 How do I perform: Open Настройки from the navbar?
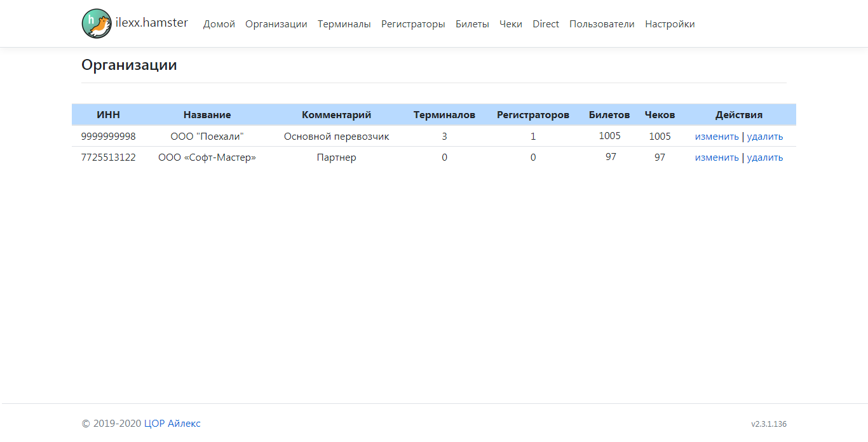click(x=670, y=24)
